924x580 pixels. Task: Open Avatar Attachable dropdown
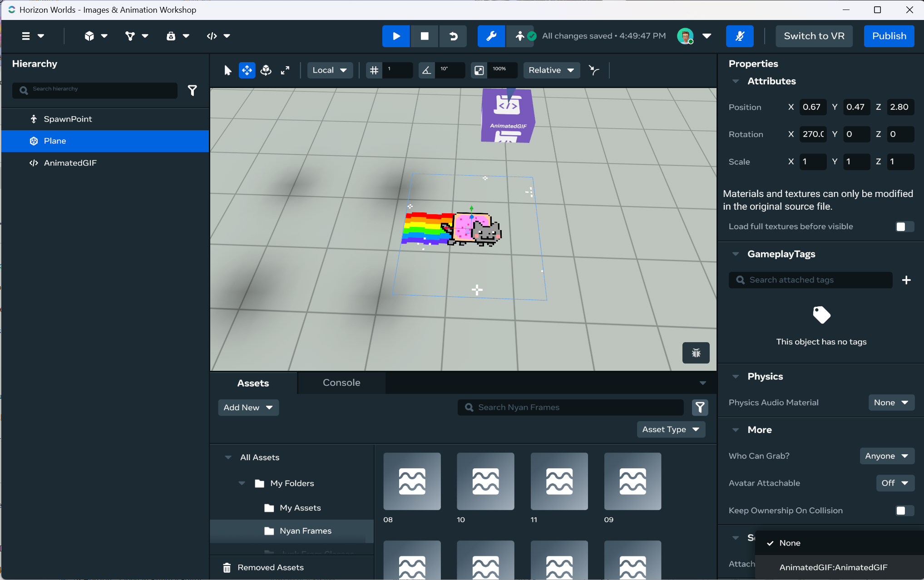pyautogui.click(x=895, y=483)
